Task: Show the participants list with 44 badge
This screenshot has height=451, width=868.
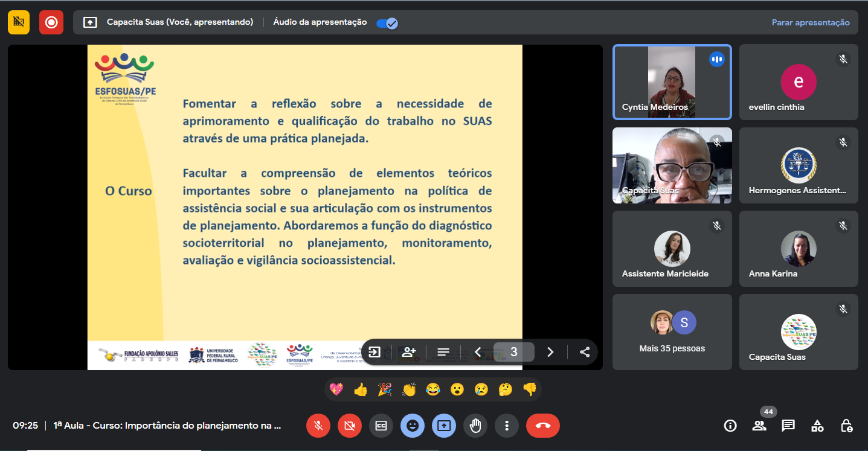Action: [759, 426]
